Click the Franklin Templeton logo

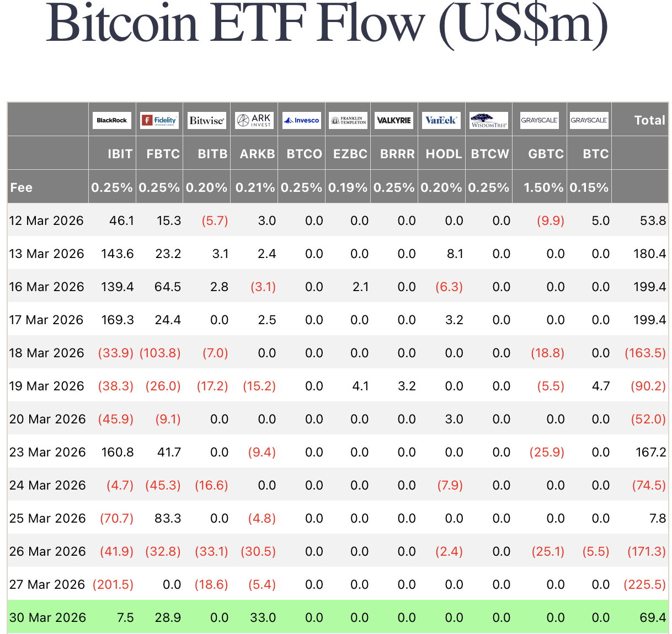tap(348, 120)
